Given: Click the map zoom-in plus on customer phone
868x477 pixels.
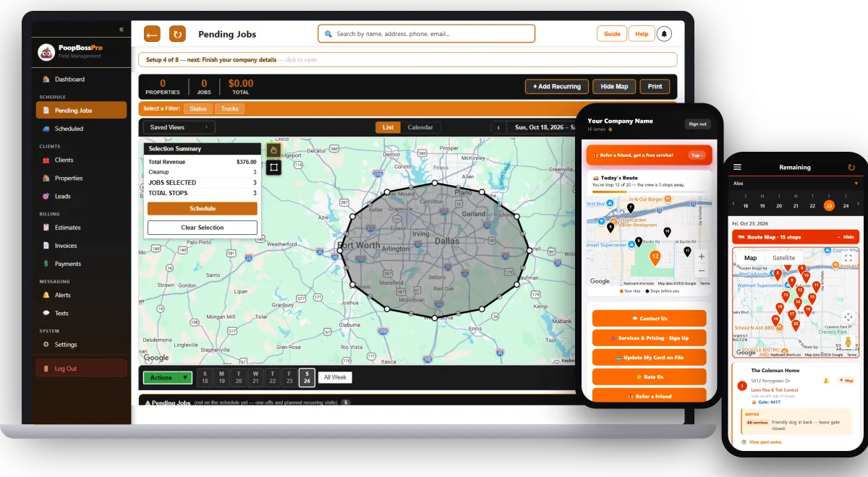Looking at the screenshot, I should [x=702, y=257].
